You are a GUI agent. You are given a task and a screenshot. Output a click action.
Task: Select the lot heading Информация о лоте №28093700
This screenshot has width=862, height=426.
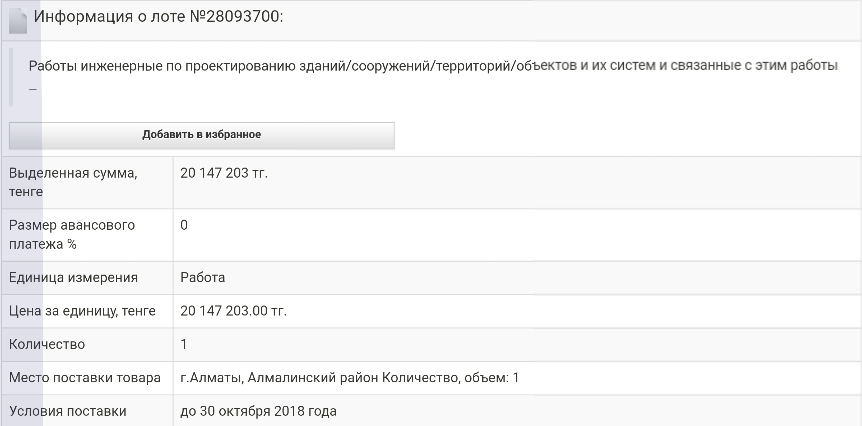click(158, 17)
